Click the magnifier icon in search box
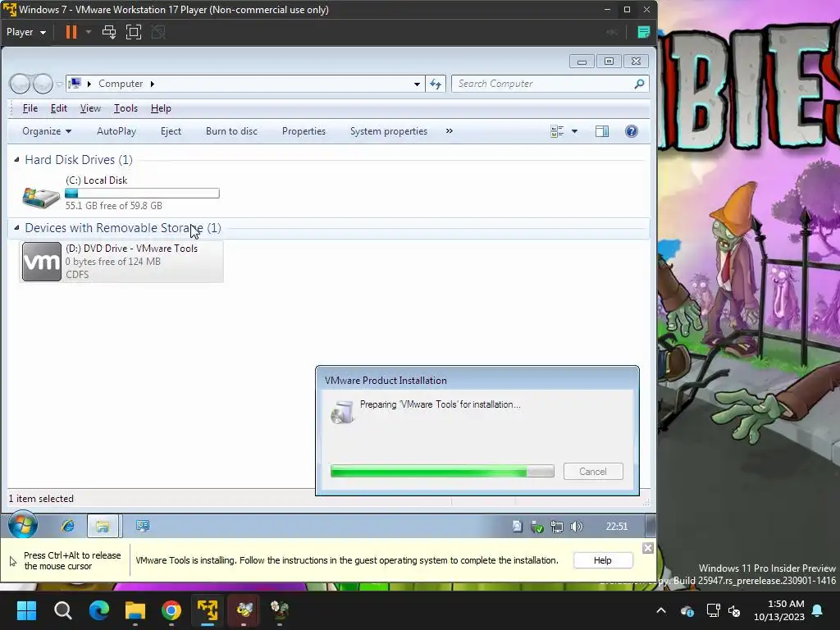 639,84
